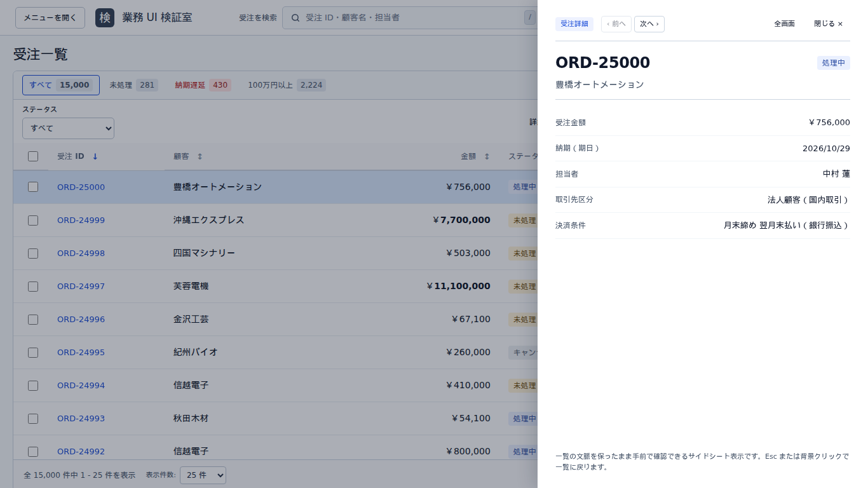The height and width of the screenshot is (488, 868).
Task: Click the 沖縄エクスプレス customer cell
Action: [208, 220]
